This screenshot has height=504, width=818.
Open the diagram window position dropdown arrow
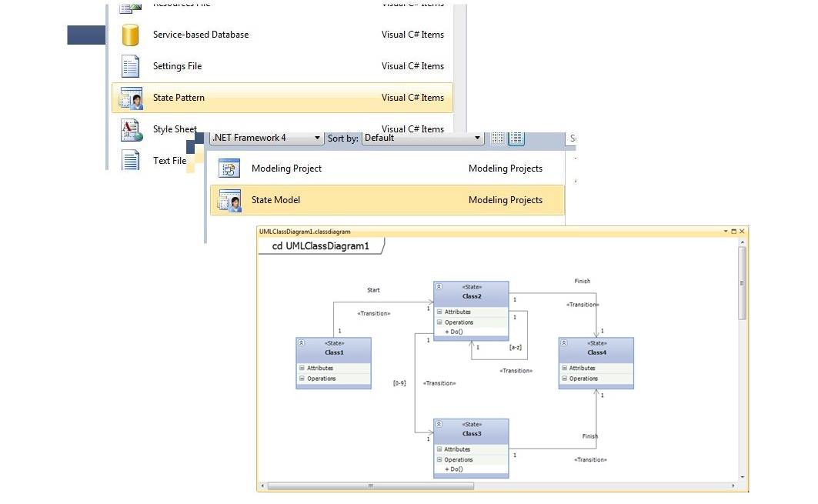tap(725, 232)
